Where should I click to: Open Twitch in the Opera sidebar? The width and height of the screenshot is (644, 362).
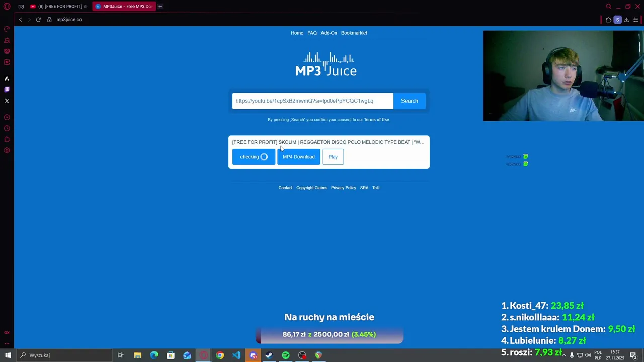[7, 89]
